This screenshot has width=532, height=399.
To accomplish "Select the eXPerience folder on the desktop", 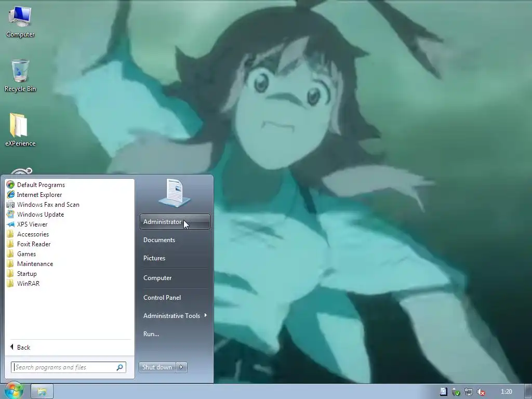I will [x=20, y=130].
